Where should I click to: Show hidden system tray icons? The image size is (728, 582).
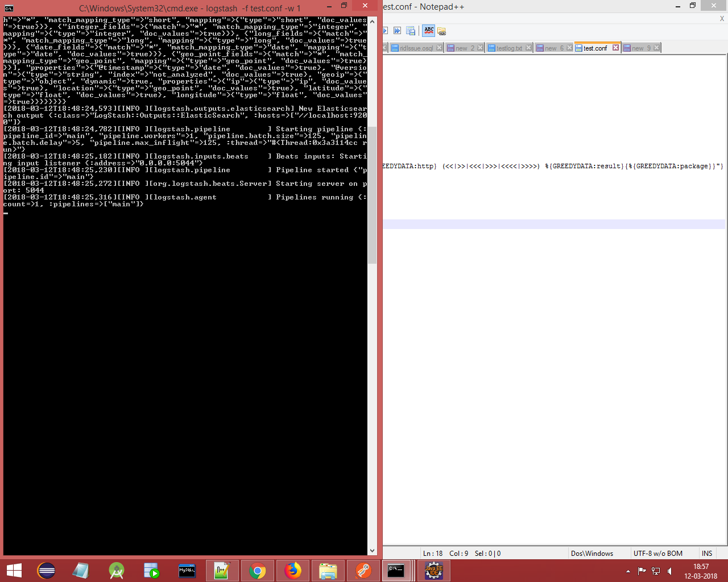pos(628,571)
